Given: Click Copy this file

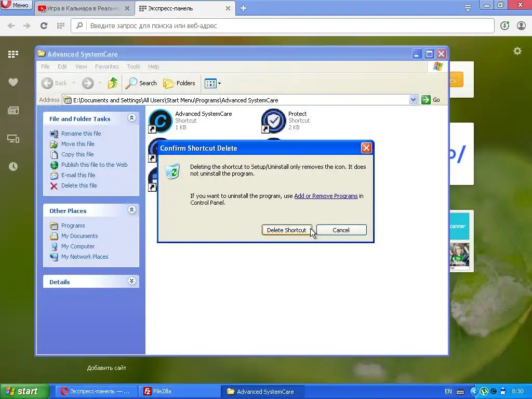Looking at the screenshot, I should click(x=77, y=154).
